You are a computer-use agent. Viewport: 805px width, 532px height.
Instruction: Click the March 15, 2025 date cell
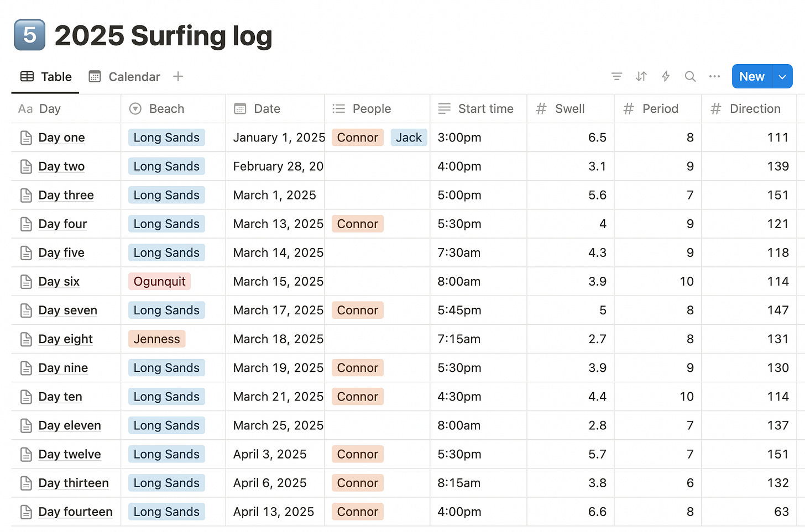tap(278, 282)
